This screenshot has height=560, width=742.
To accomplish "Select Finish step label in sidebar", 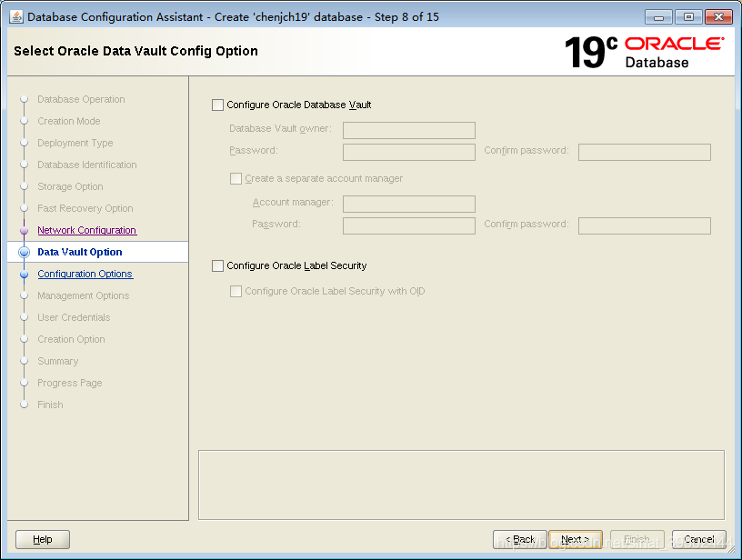I will tap(50, 405).
